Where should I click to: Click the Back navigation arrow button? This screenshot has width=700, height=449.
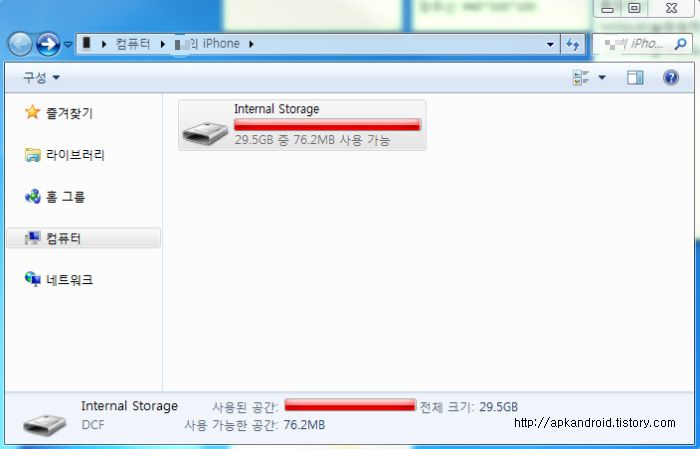pos(20,44)
